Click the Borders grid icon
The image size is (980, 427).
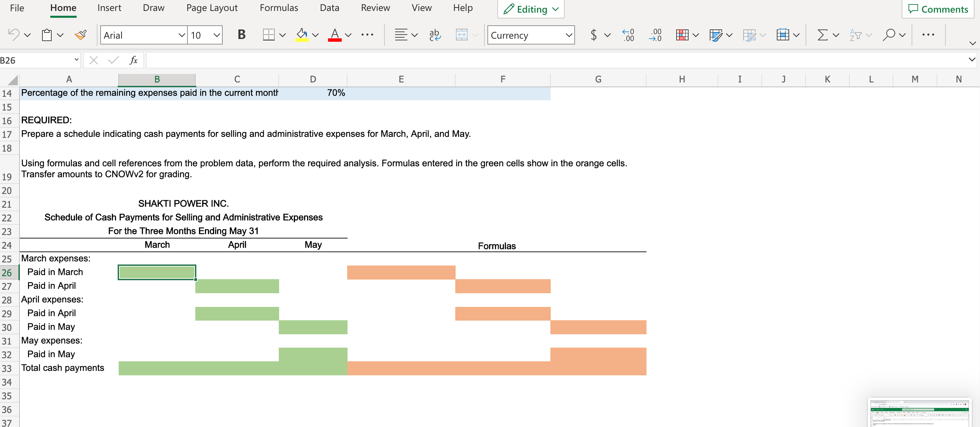[269, 35]
